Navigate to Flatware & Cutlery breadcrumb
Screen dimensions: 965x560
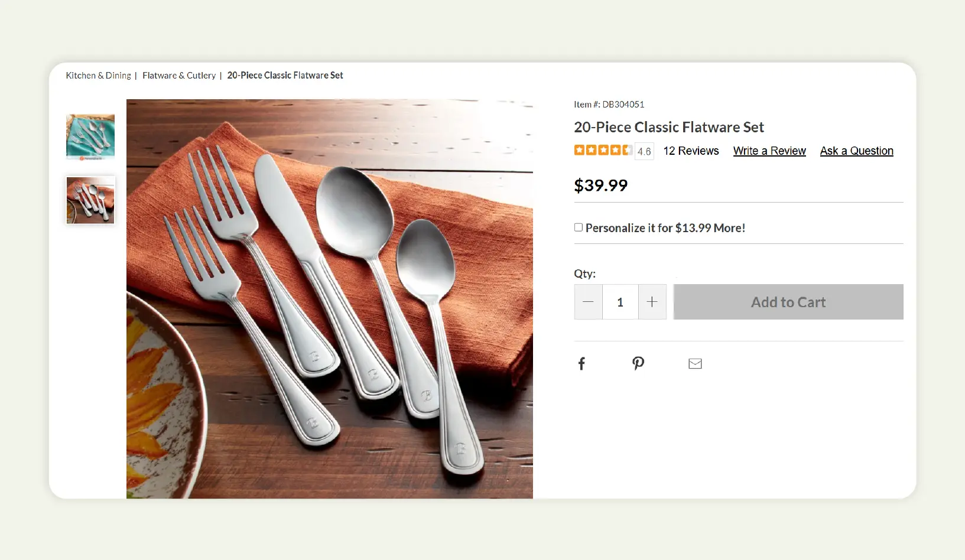(x=179, y=75)
